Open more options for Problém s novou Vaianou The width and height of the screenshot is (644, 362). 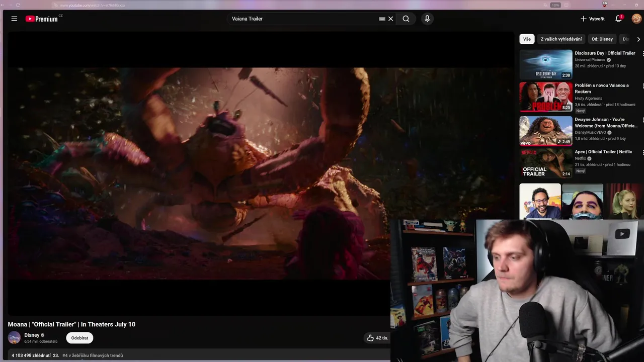coord(642,86)
